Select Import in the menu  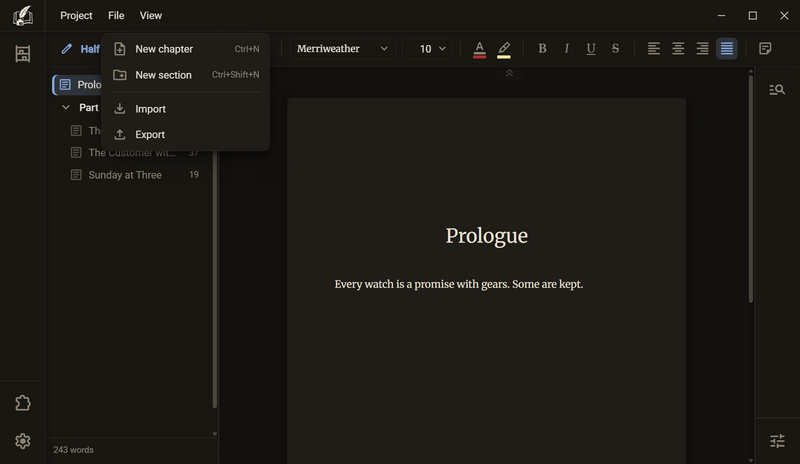click(x=186, y=109)
